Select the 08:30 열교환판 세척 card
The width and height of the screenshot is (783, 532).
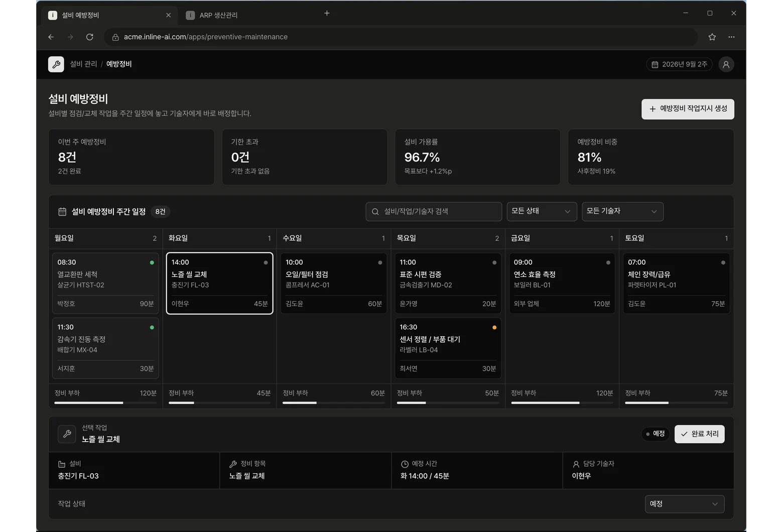pyautogui.click(x=105, y=283)
